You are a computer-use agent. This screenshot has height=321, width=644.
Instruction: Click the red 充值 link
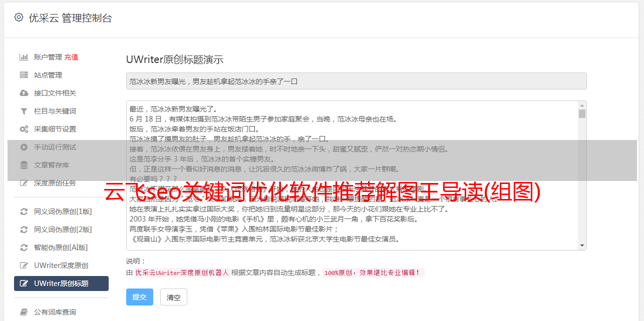click(71, 57)
